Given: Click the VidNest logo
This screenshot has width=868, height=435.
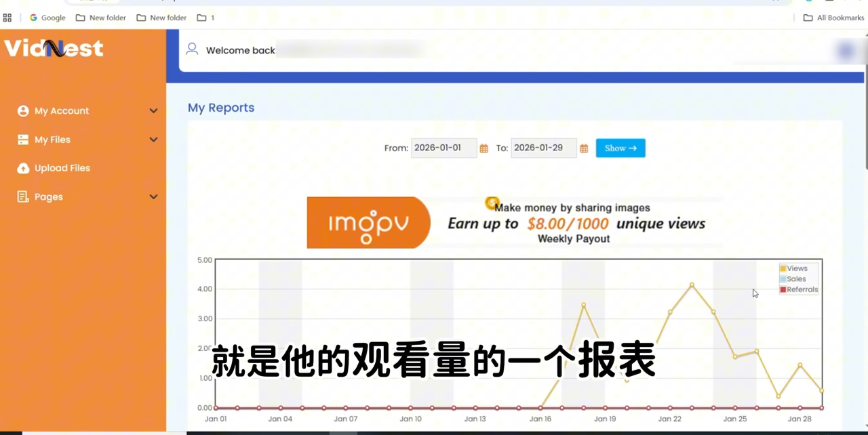Looking at the screenshot, I should (x=54, y=48).
